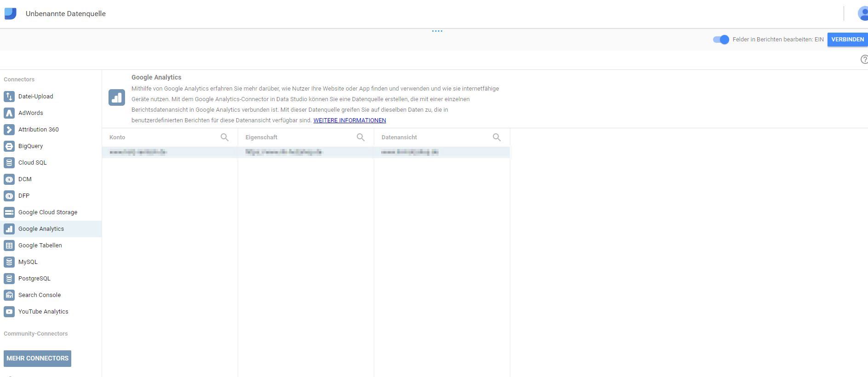This screenshot has height=377, width=868.
Task: Click the Google Cloud Storage label
Action: 48,212
